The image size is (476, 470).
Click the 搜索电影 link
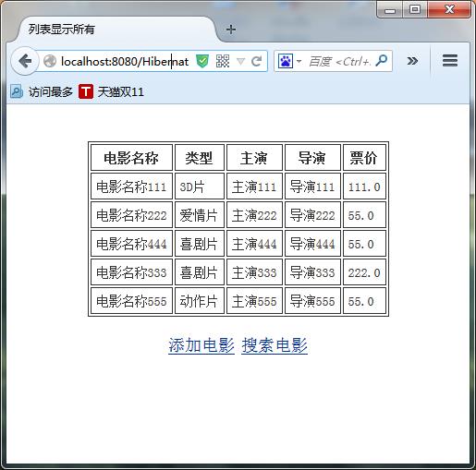click(x=275, y=345)
